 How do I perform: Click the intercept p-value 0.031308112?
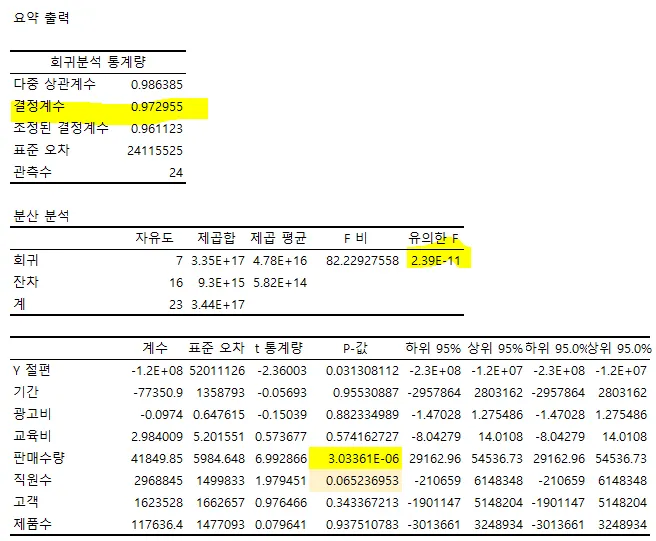click(x=363, y=371)
